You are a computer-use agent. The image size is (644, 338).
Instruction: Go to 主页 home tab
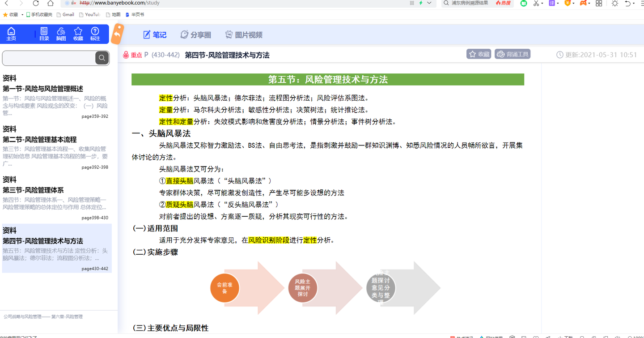coord(11,34)
